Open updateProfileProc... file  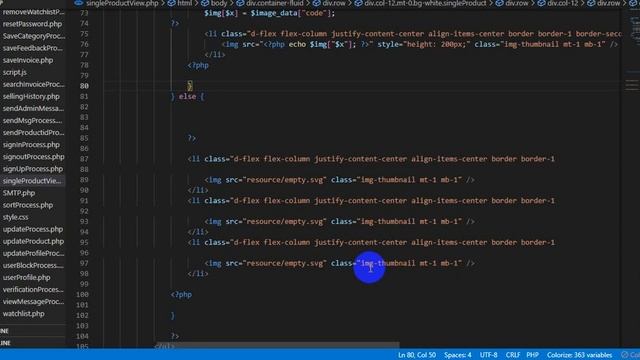(33, 253)
